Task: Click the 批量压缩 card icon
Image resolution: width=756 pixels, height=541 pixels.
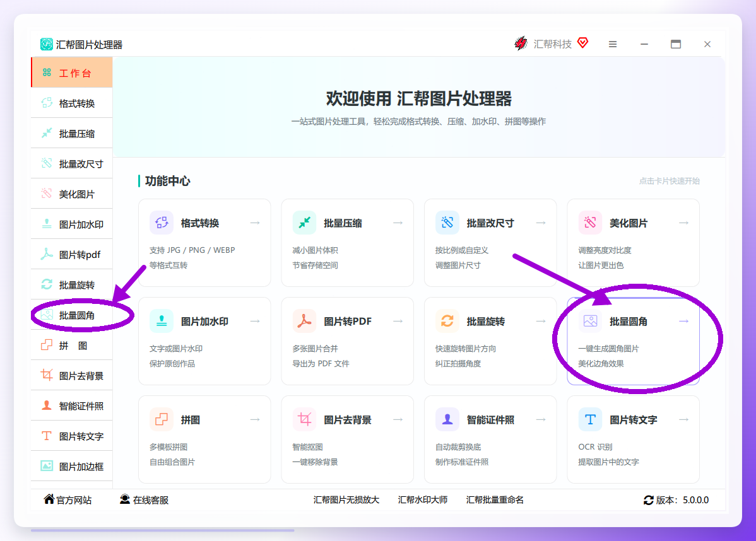Action: tap(304, 223)
